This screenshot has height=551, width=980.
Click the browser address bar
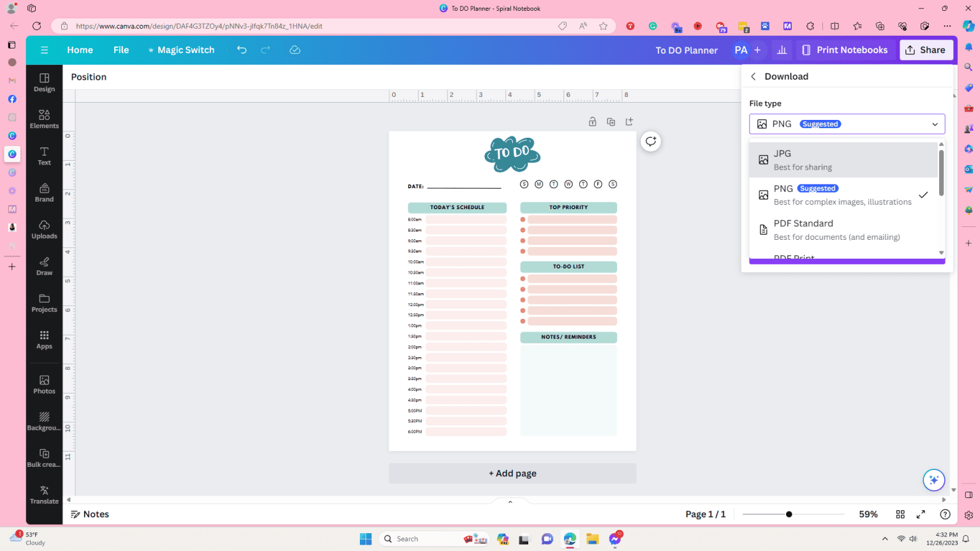(255, 26)
